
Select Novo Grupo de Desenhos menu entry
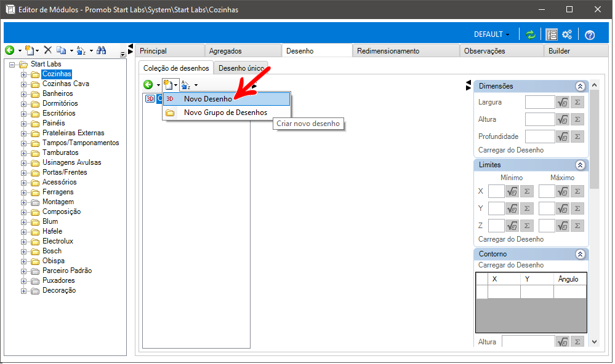click(227, 113)
